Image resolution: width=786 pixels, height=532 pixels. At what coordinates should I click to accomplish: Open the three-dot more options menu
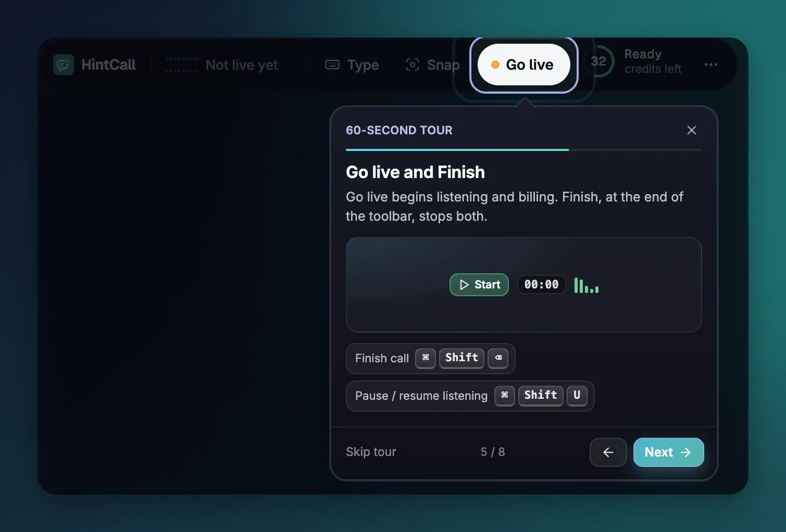[710, 65]
